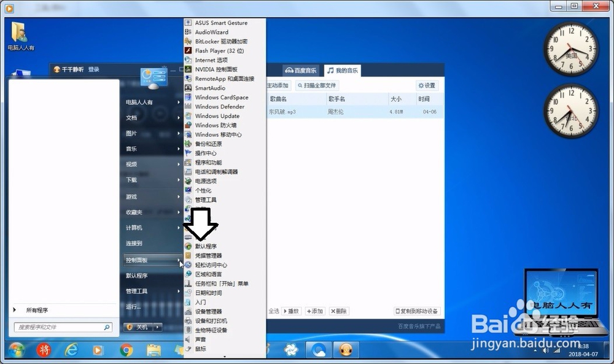Open the shutdown options arrow
This screenshot has height=364, width=614.
coord(158,327)
